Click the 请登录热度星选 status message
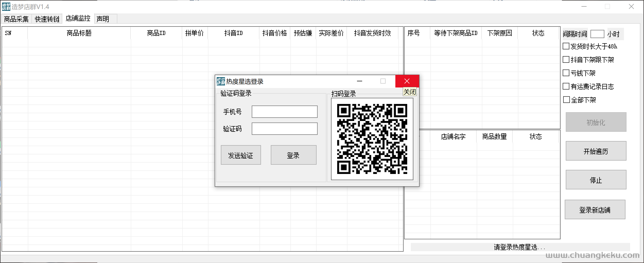This screenshot has height=263, width=644. tap(520, 247)
